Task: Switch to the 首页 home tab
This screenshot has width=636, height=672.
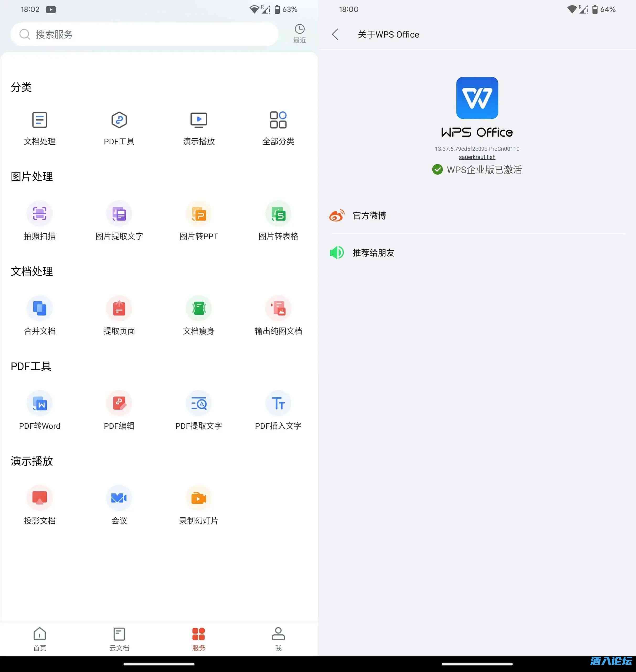Action: [40, 639]
